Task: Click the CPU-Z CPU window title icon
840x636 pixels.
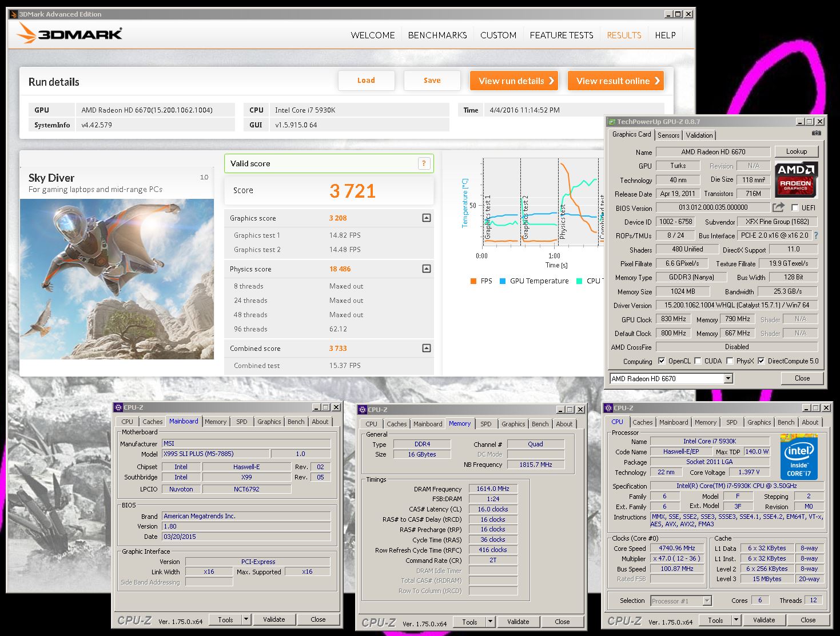Action: click(x=608, y=408)
